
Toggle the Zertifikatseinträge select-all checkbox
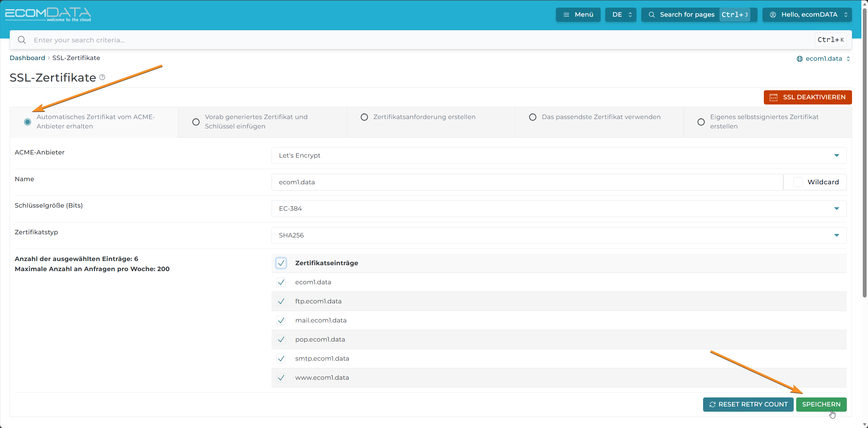(x=281, y=263)
